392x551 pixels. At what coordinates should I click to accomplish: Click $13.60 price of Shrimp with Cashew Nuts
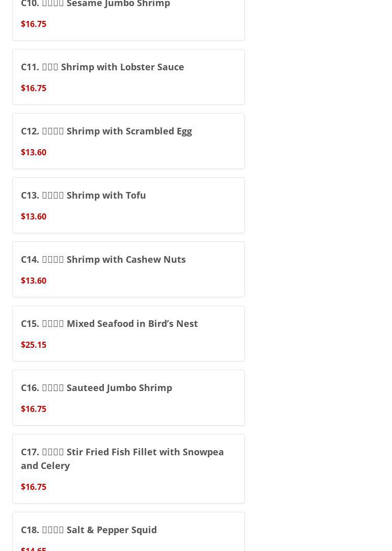[x=34, y=281]
